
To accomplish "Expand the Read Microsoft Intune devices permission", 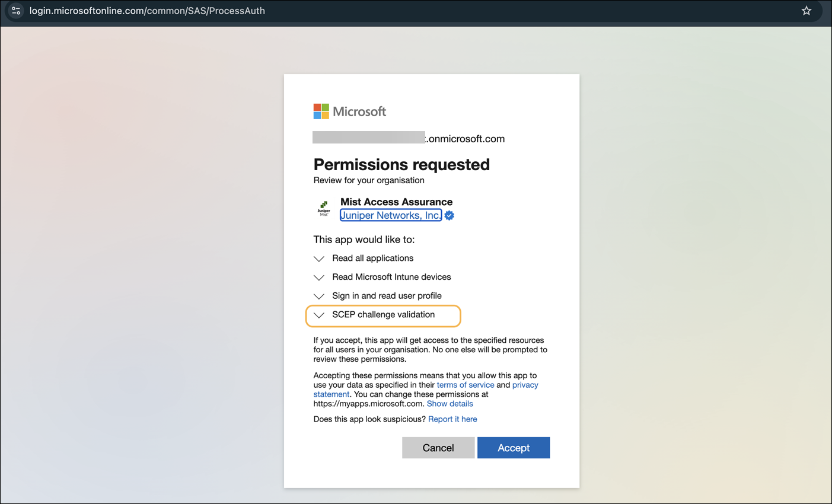I will pos(318,277).
